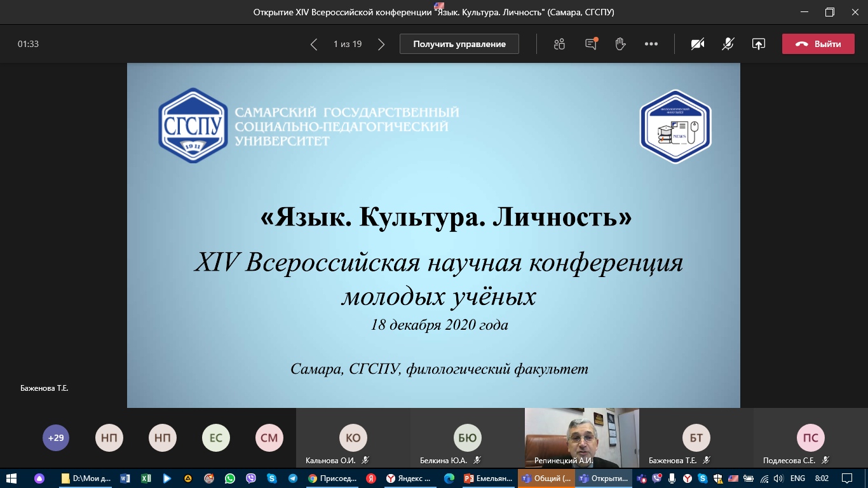Screen dimensions: 868x488
Task: Leave the meeting with Выйти button
Action: (818, 44)
